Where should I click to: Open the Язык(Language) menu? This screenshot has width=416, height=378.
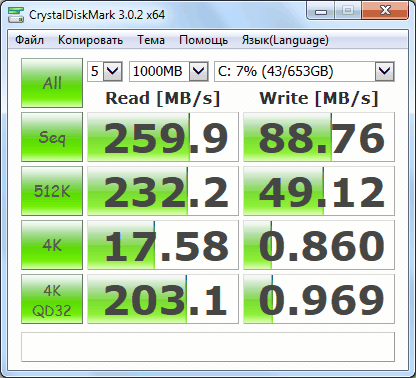(x=285, y=40)
